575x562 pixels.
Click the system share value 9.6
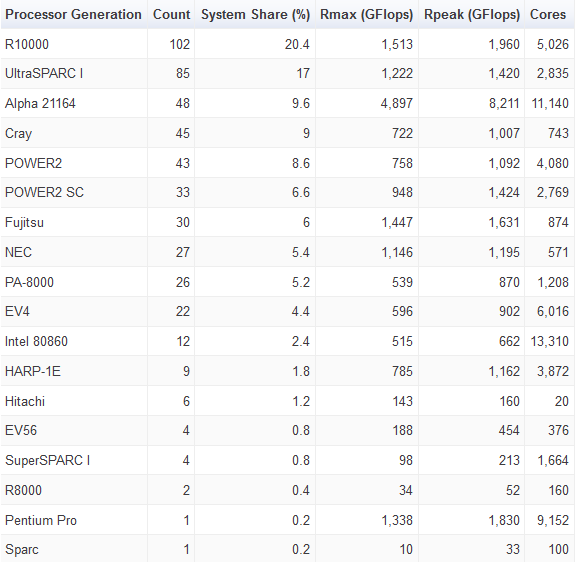click(301, 103)
